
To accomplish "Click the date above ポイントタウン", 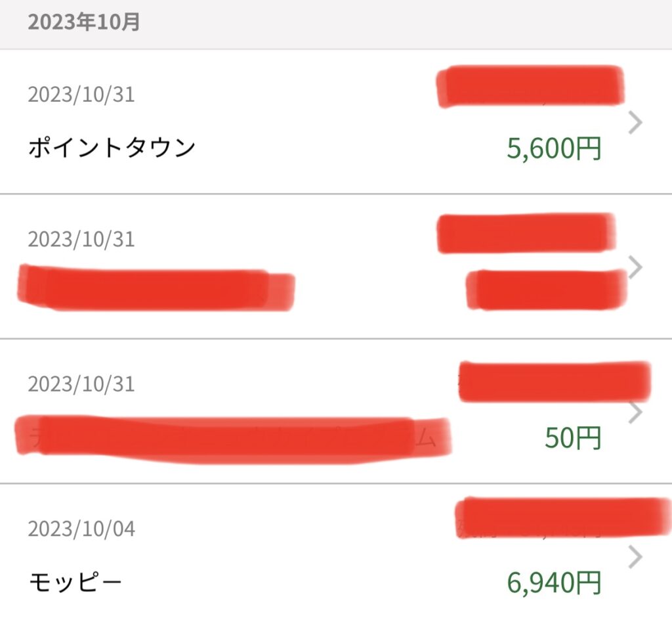I will tap(81, 95).
